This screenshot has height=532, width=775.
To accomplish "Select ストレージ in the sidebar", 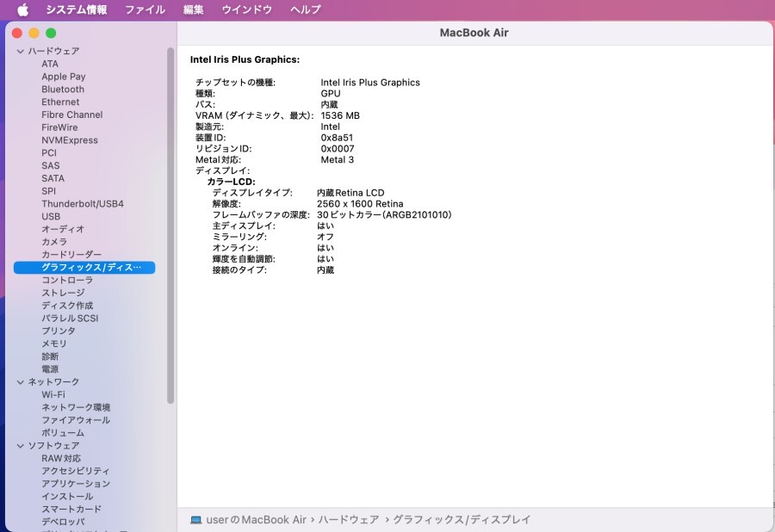I will click(63, 293).
